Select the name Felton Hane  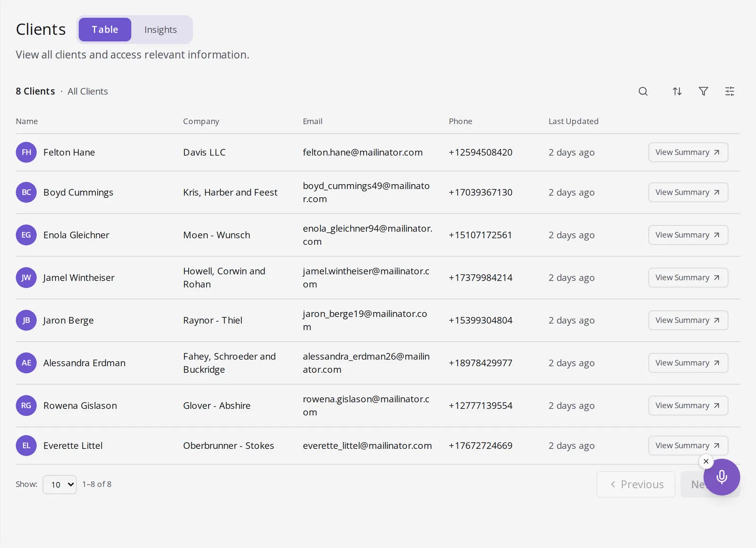(69, 152)
